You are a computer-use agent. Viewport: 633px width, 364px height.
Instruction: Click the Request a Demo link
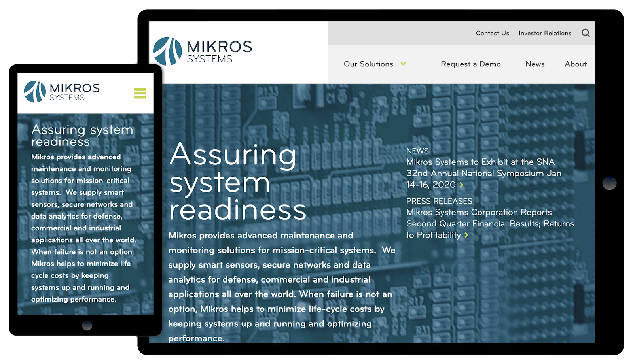[470, 64]
